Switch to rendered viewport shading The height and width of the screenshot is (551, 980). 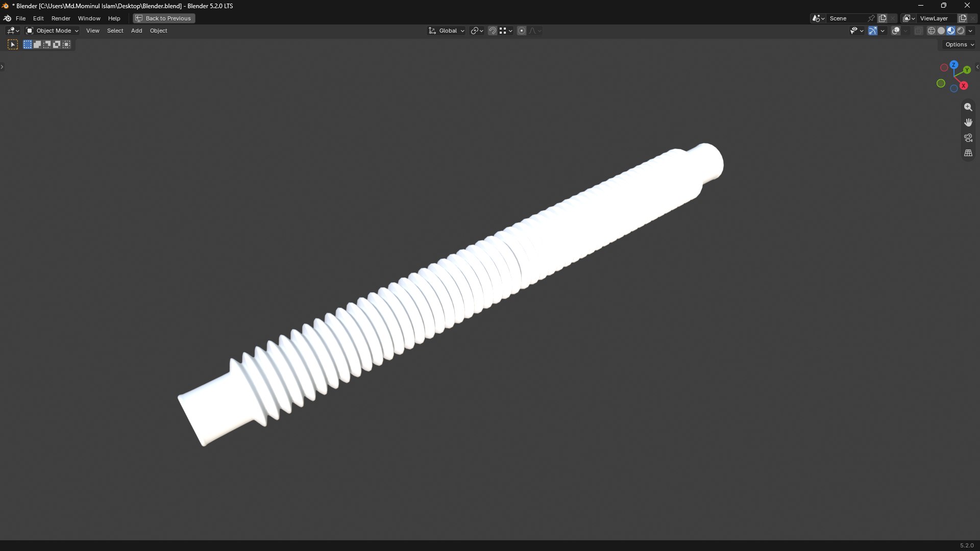coord(961,31)
